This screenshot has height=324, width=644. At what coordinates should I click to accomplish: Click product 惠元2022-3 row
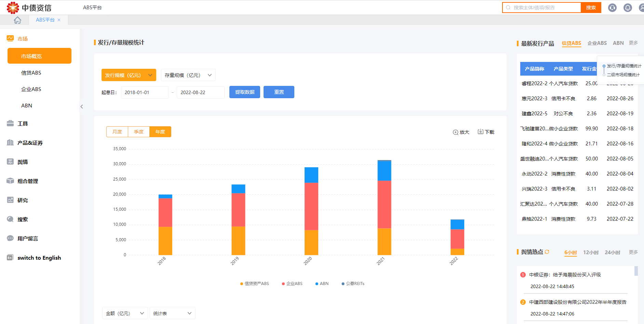coord(577,99)
